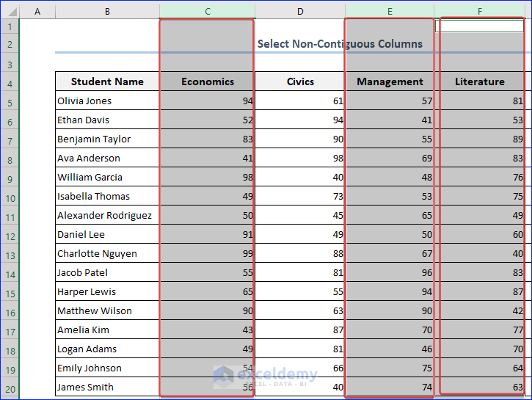Click Matthew Wilson's Civics score 63
Image resolution: width=532 pixels, height=400 pixels.
tap(300, 310)
